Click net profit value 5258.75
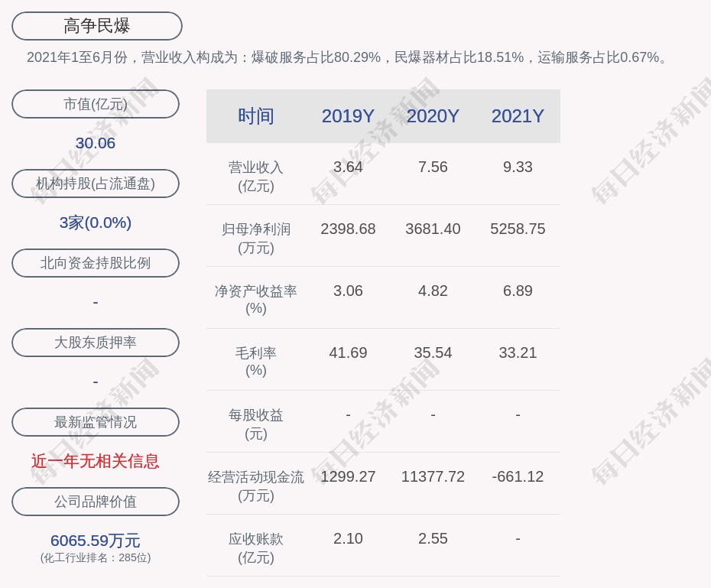Viewport: 711px width, 588px height. 518,229
